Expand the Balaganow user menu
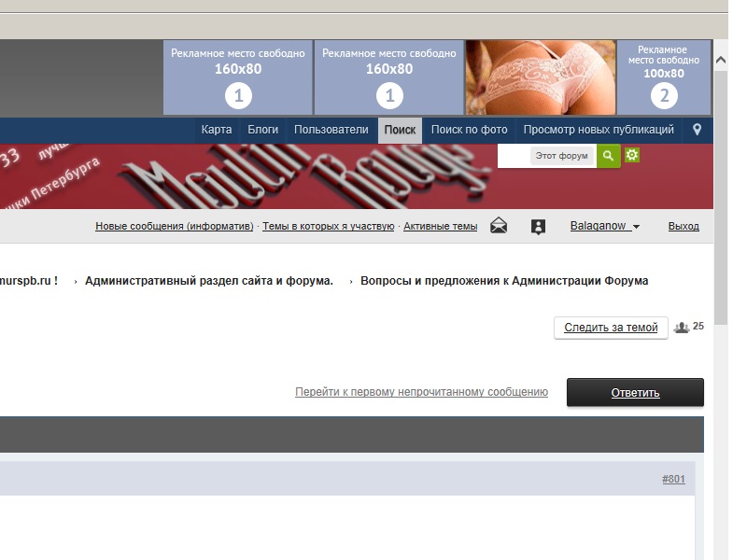The height and width of the screenshot is (560, 747). (604, 226)
